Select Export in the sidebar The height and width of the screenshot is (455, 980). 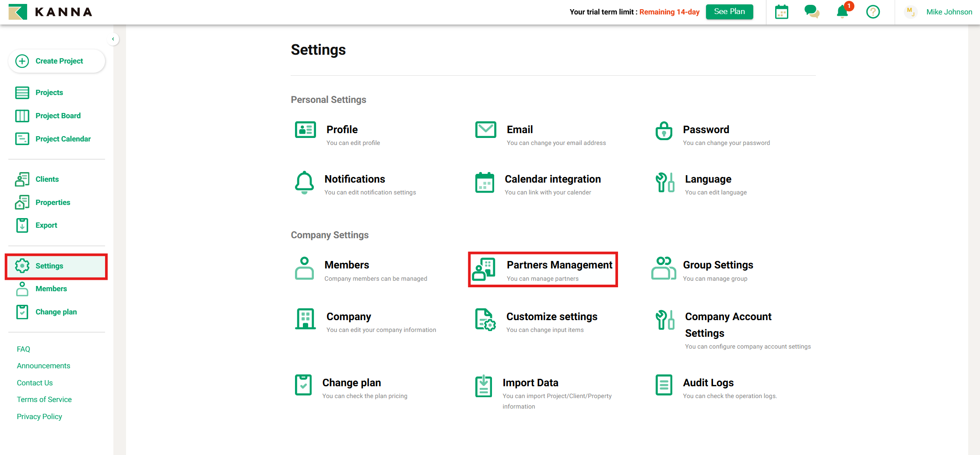(46, 225)
